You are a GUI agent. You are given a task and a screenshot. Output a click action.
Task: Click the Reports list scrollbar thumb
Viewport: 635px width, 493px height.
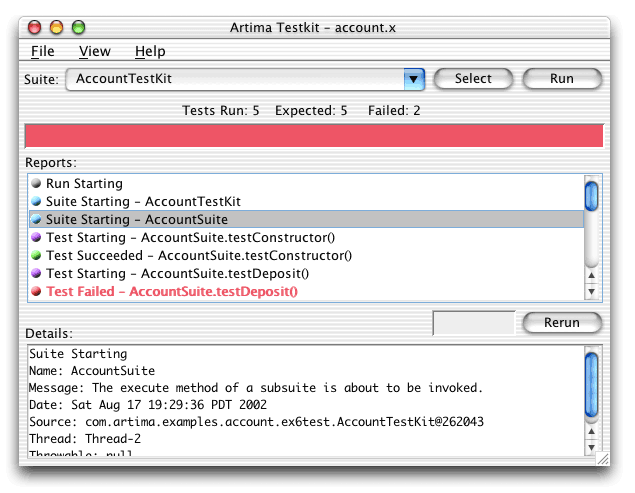tap(592, 196)
